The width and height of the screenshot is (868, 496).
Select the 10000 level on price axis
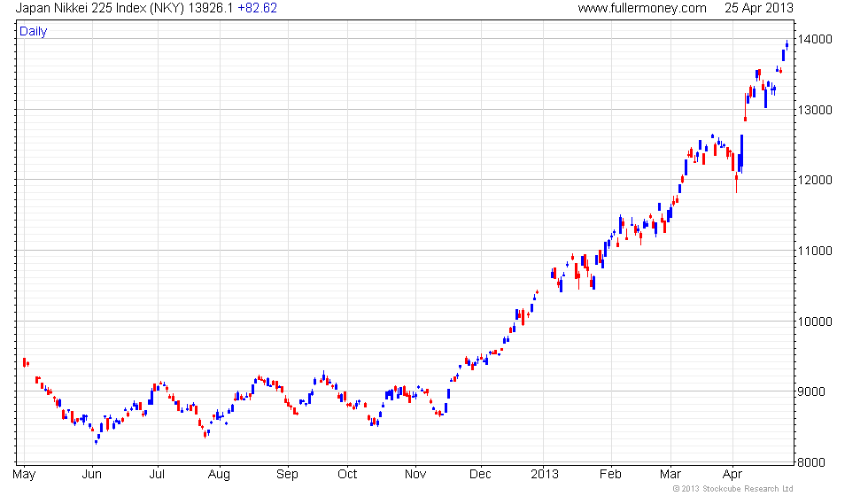pos(813,322)
